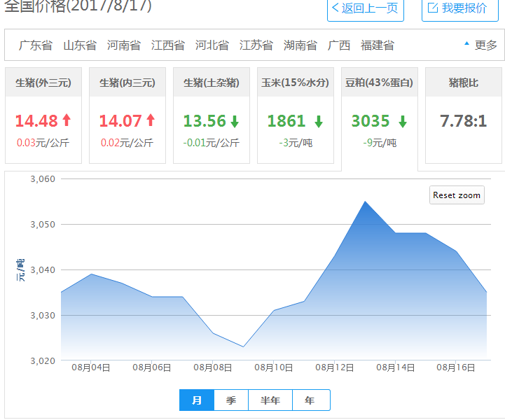505x420 pixels.
Task: Select 山东省 province link
Action: click(x=80, y=45)
